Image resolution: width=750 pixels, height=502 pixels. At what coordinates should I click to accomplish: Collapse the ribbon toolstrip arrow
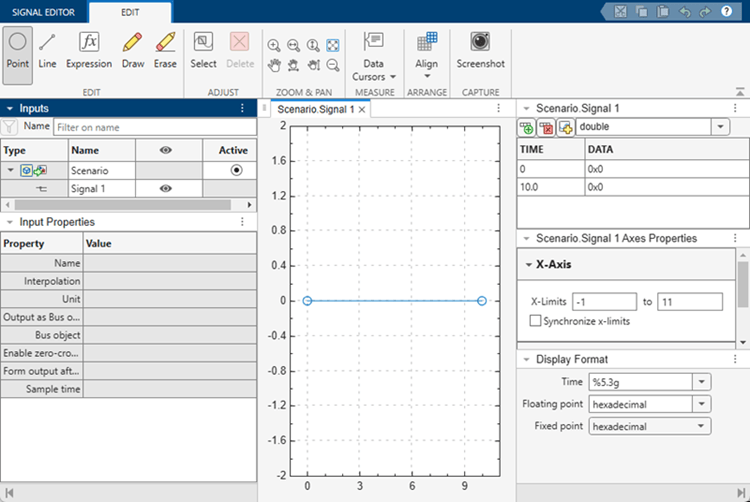click(740, 91)
